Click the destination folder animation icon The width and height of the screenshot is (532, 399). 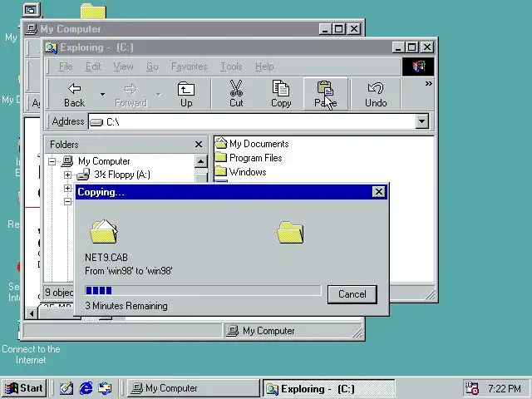coord(290,233)
